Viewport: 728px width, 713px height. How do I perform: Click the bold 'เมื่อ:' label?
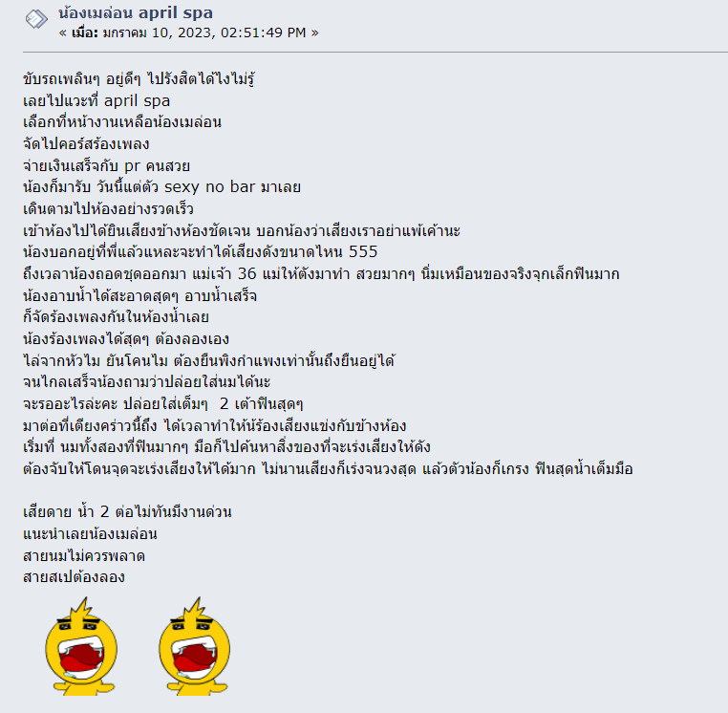tap(85, 33)
